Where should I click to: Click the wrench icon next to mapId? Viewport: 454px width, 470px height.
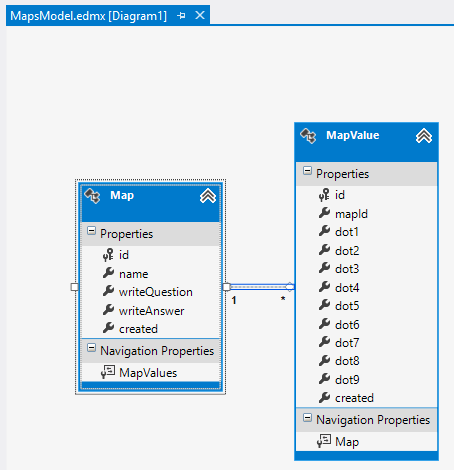tap(324, 213)
